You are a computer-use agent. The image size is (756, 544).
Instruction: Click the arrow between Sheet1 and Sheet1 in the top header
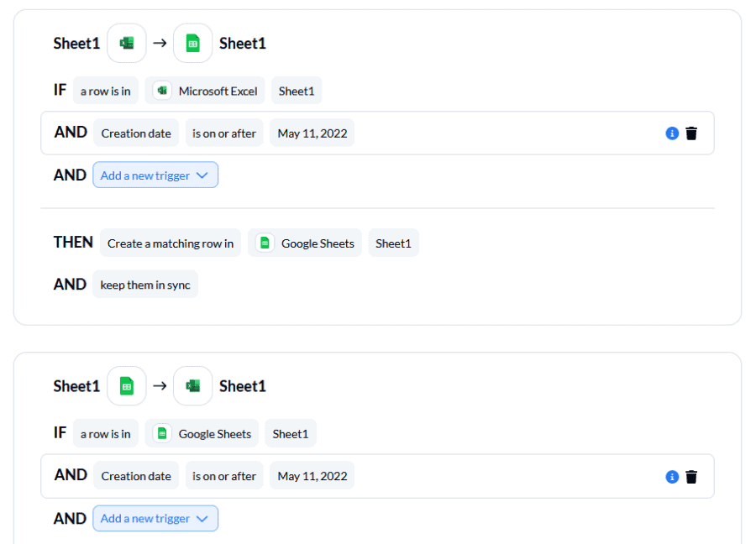coord(160,43)
